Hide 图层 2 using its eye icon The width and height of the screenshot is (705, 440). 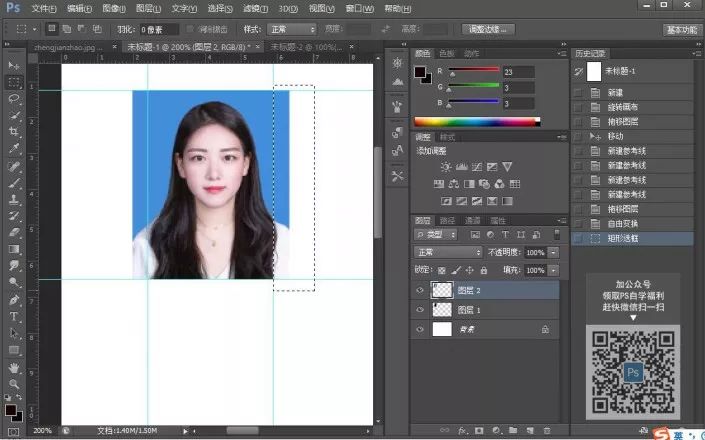420,290
